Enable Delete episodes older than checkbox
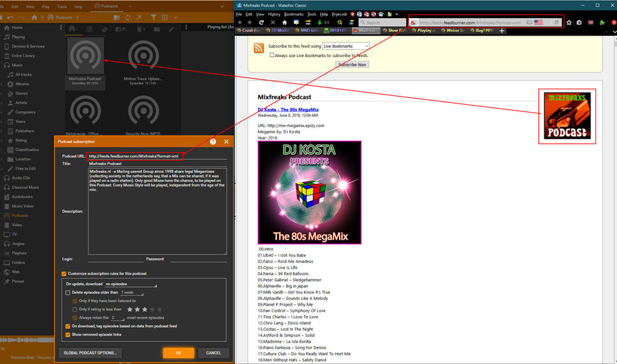Viewport: 617px width, 364px height. click(68, 293)
